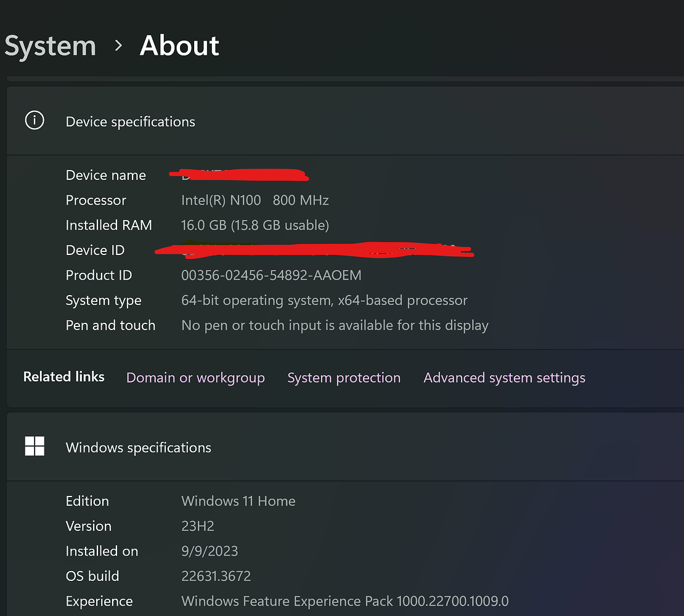Open the Domain or workgroup link
This screenshot has width=684, height=616.
pyautogui.click(x=195, y=378)
